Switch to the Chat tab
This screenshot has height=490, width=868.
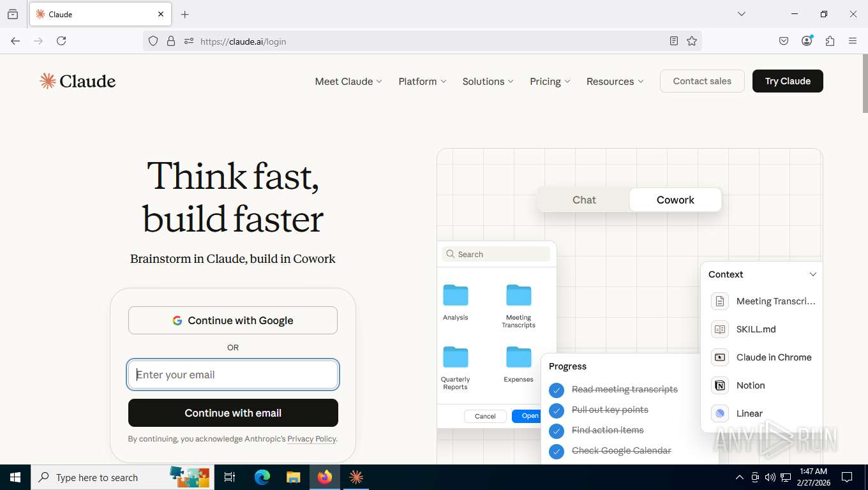[584, 200]
